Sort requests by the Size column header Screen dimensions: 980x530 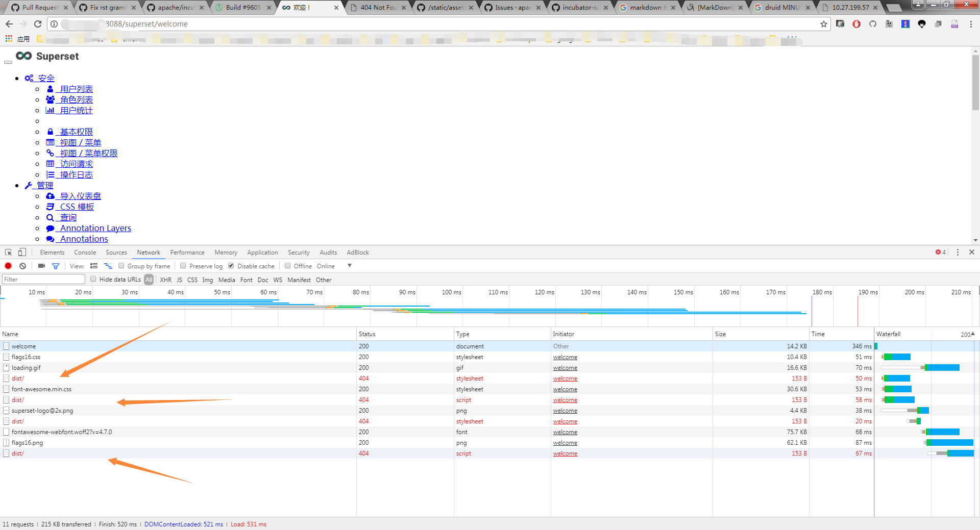click(x=761, y=334)
